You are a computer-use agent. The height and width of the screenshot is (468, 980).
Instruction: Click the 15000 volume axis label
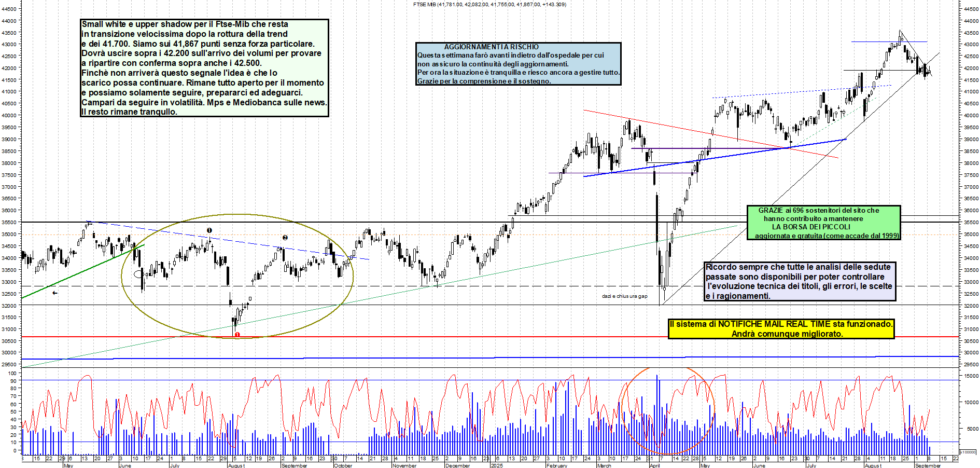[971, 376]
